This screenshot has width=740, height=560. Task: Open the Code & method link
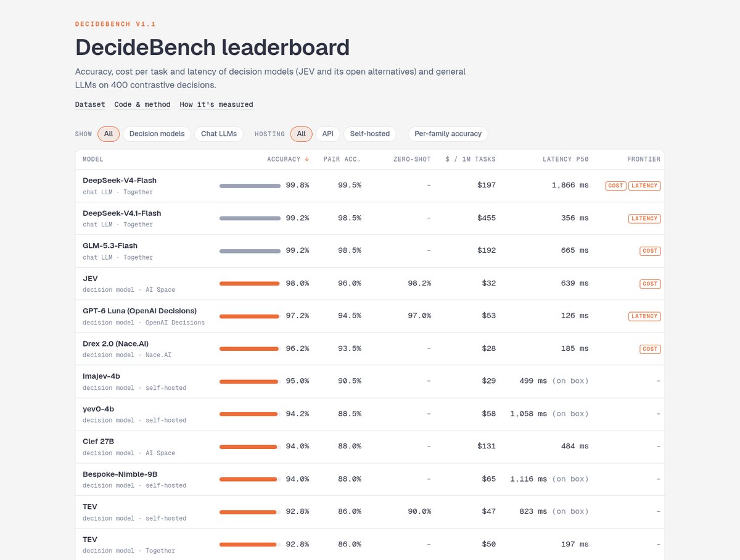(x=142, y=105)
